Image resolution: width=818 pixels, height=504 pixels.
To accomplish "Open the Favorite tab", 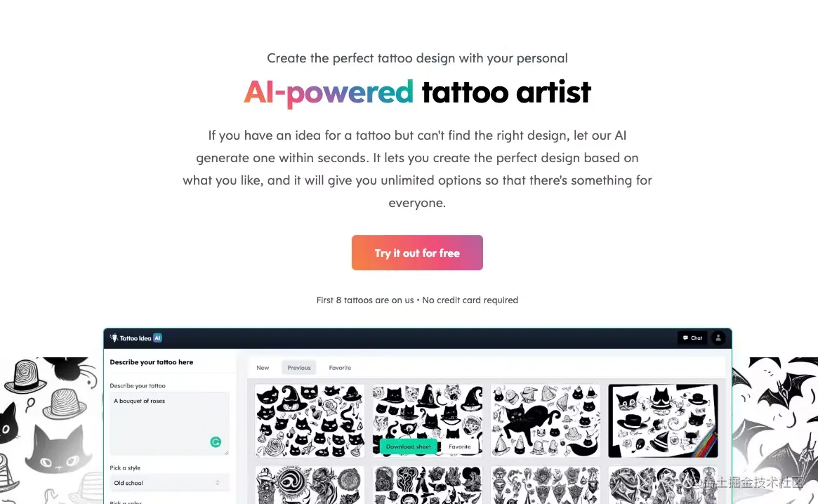I will tap(340, 368).
